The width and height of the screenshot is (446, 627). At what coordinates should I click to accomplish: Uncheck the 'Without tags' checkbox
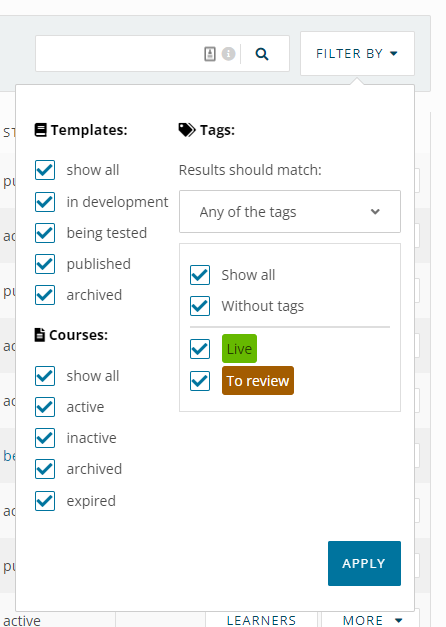click(x=200, y=306)
